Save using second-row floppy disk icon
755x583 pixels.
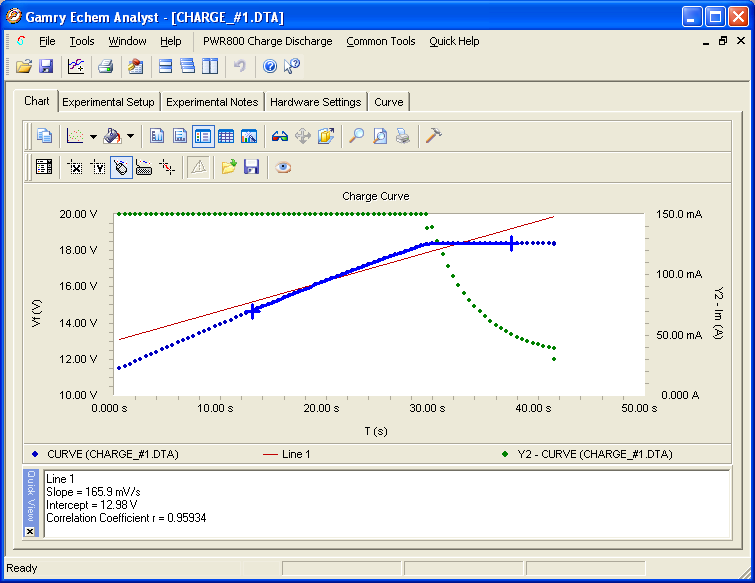[x=252, y=167]
